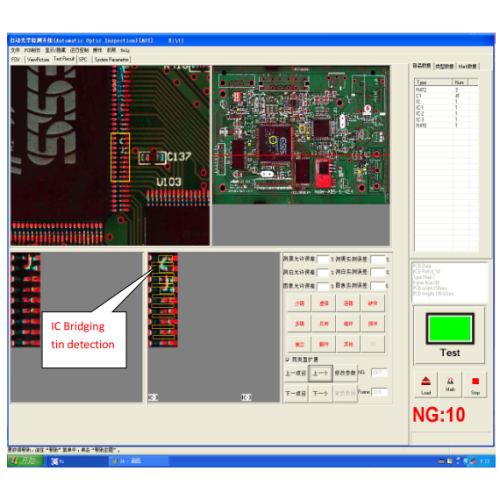Click the Load button with eject icon
This screenshot has width=500, height=500.
click(426, 385)
